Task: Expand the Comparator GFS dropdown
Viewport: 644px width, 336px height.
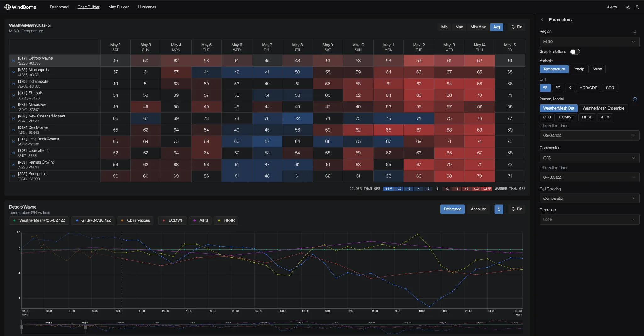Action: tap(589, 158)
